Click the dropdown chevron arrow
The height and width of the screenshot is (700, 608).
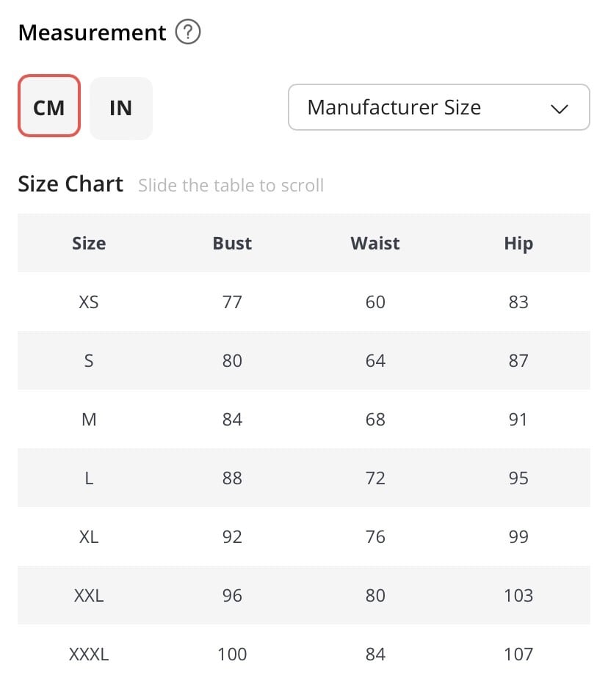(x=559, y=109)
